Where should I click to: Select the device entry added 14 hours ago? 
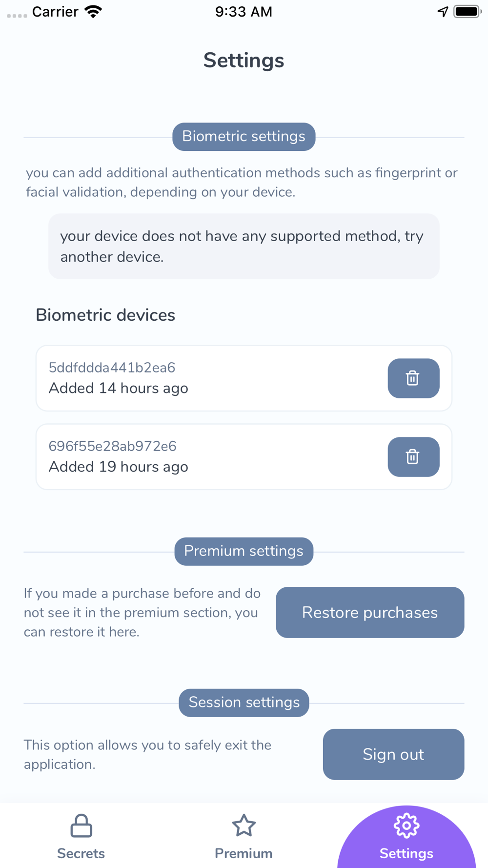tap(244, 378)
